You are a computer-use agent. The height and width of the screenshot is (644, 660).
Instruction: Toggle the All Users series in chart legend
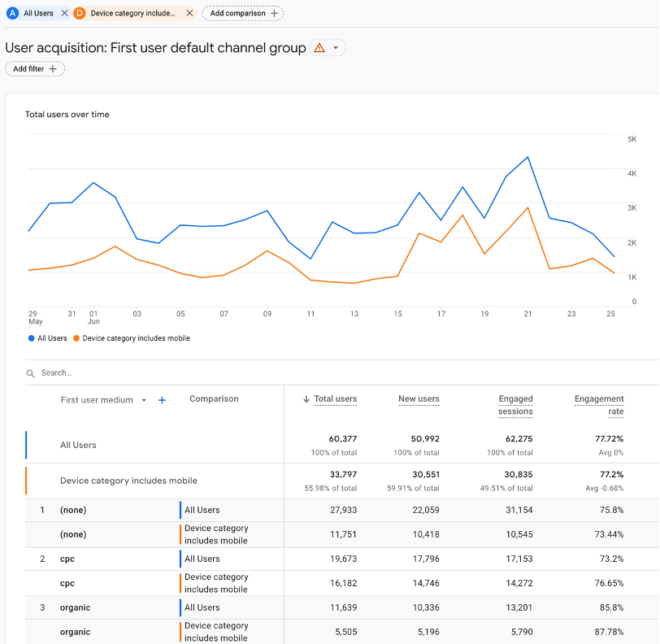click(48, 338)
